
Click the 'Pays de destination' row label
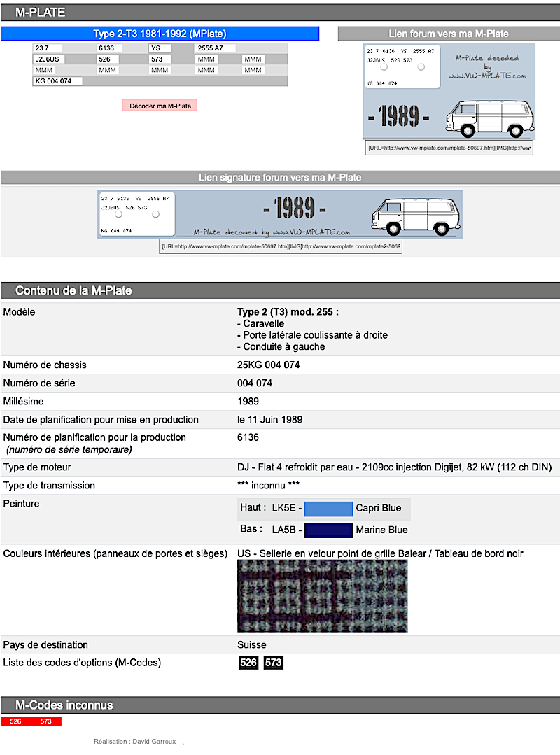coord(45,644)
